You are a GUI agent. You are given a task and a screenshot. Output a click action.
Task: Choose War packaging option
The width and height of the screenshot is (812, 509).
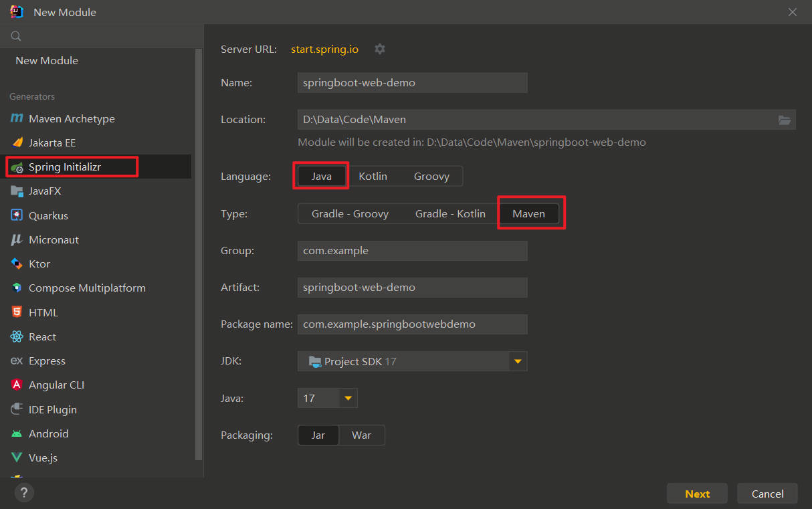click(x=361, y=435)
